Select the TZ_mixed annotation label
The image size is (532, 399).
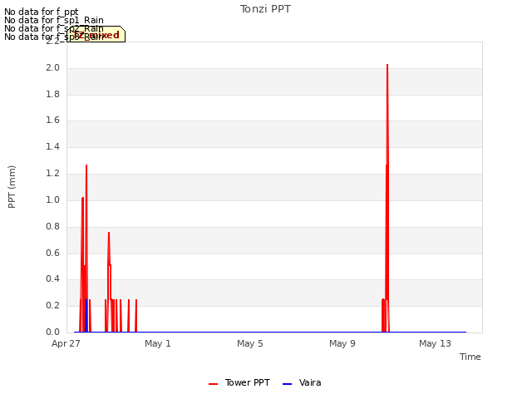coord(96,34)
